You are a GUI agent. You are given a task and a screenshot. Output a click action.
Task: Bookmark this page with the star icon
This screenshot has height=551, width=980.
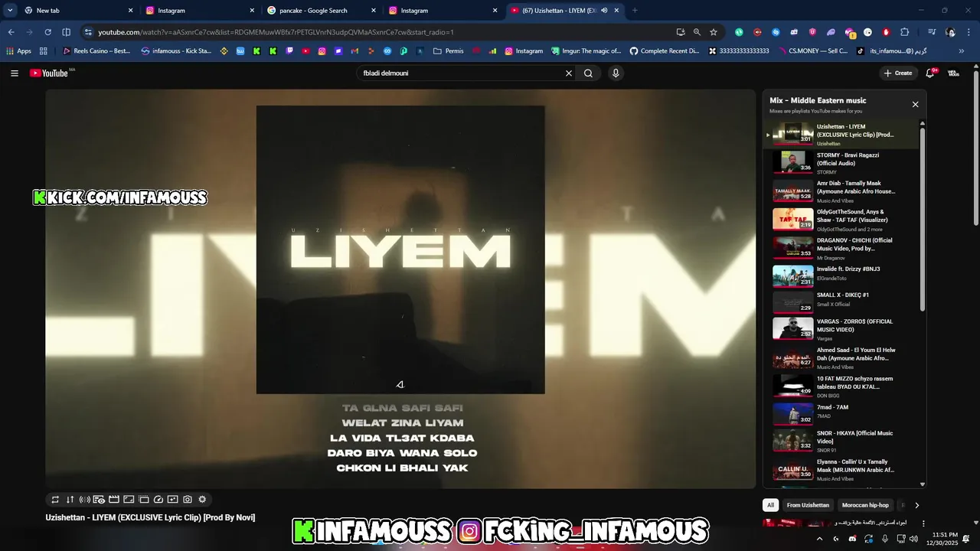(714, 32)
